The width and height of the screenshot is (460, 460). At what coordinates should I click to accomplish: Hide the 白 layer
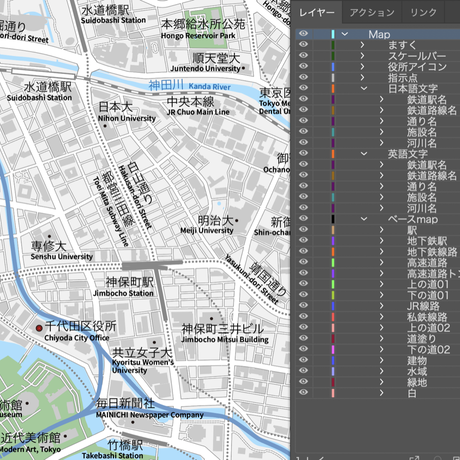303,392
